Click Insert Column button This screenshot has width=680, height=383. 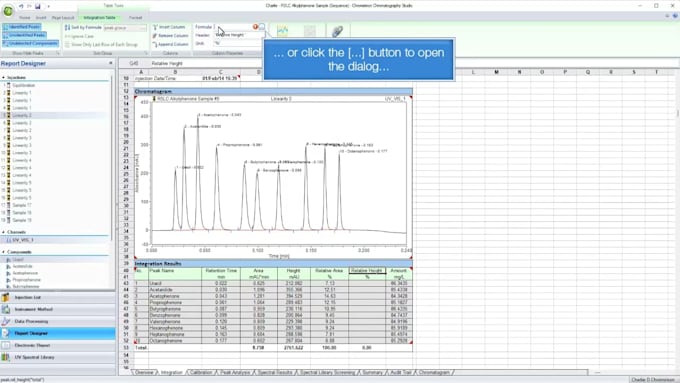[x=169, y=27]
